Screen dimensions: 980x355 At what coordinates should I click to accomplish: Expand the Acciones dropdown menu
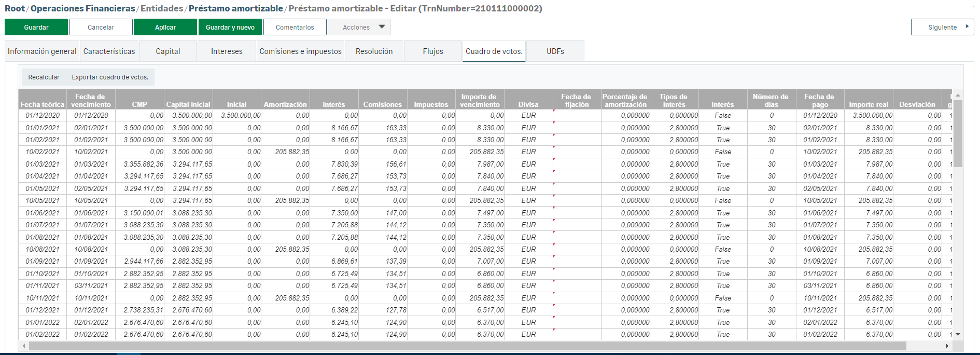359,27
